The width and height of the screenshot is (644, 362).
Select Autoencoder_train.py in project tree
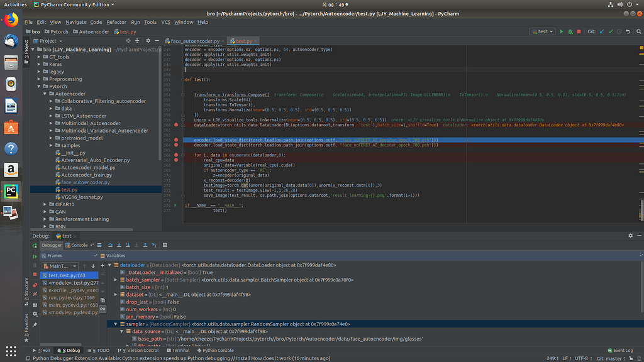click(86, 175)
